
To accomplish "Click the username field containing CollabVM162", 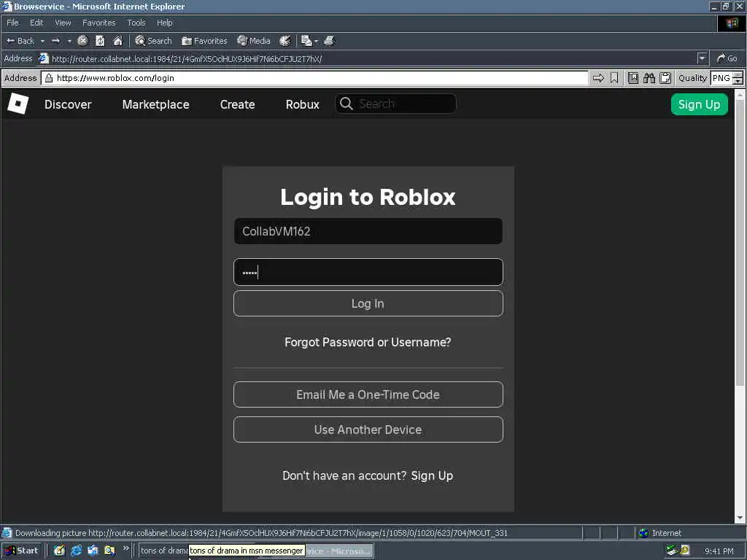I will click(x=368, y=231).
